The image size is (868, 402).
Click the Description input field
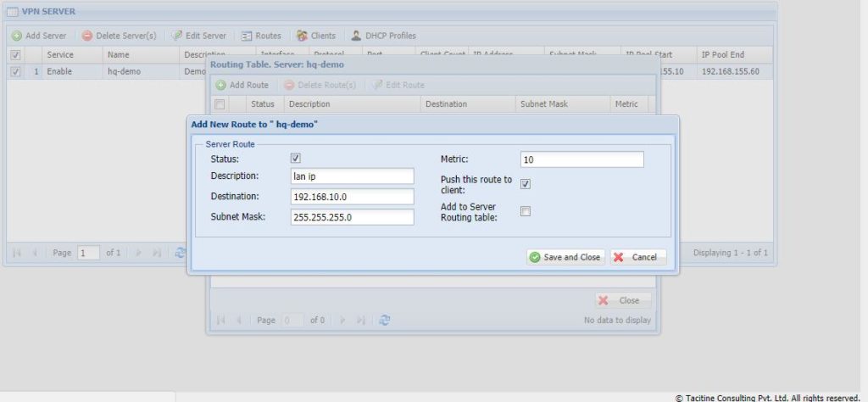[352, 176]
